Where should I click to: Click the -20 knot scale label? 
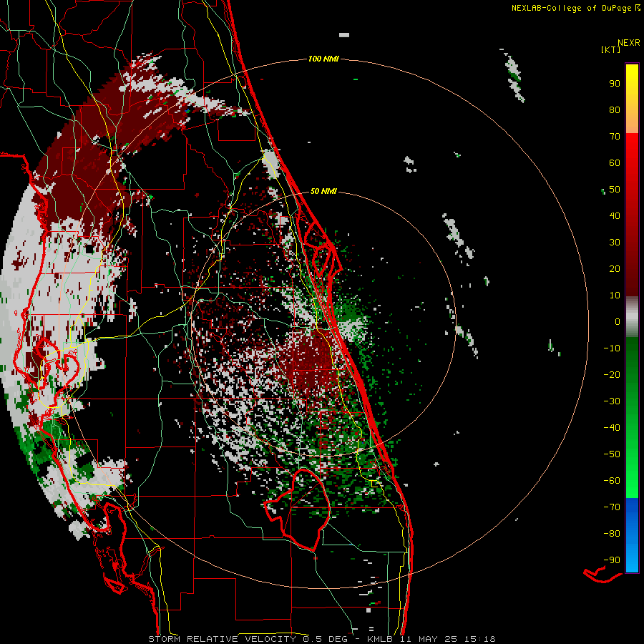tap(612, 374)
